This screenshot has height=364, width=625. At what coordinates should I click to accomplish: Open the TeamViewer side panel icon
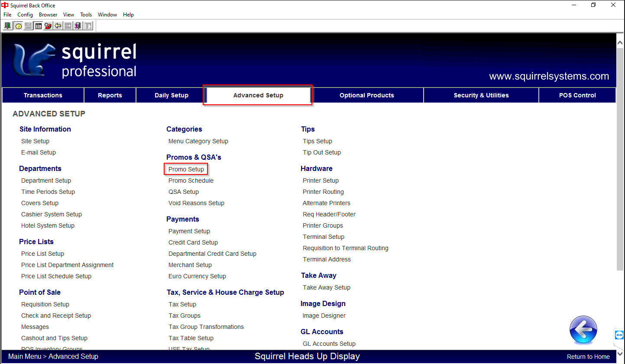[619, 335]
